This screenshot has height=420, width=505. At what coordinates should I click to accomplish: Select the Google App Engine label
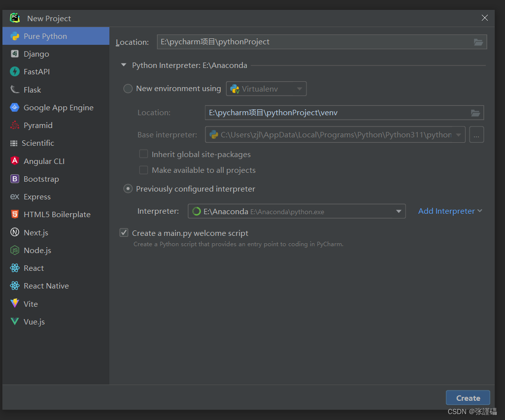pyautogui.click(x=59, y=107)
